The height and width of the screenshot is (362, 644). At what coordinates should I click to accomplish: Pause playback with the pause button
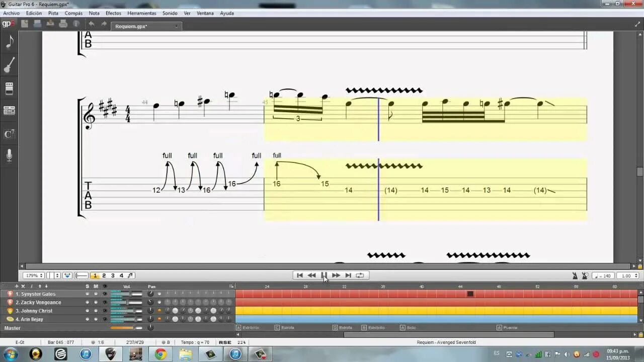(x=324, y=276)
